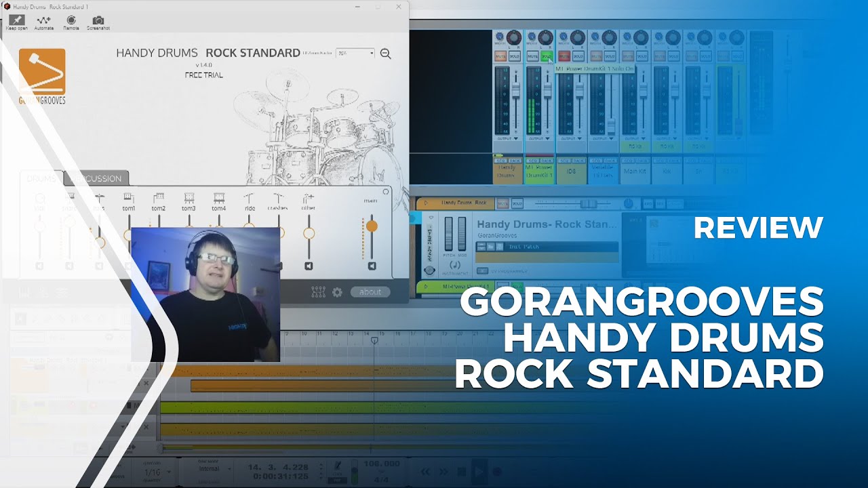Click the Record transport button
The image size is (868, 488).
pyautogui.click(x=498, y=471)
